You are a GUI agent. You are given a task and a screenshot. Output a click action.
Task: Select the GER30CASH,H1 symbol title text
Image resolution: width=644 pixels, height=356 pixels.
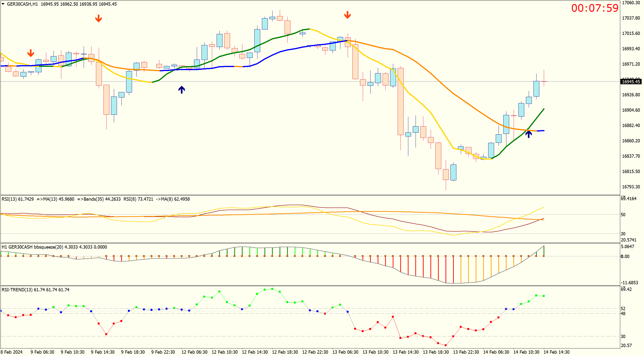22,4
